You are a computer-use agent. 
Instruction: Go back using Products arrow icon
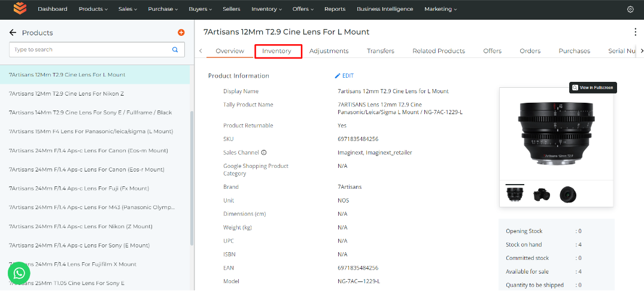13,33
